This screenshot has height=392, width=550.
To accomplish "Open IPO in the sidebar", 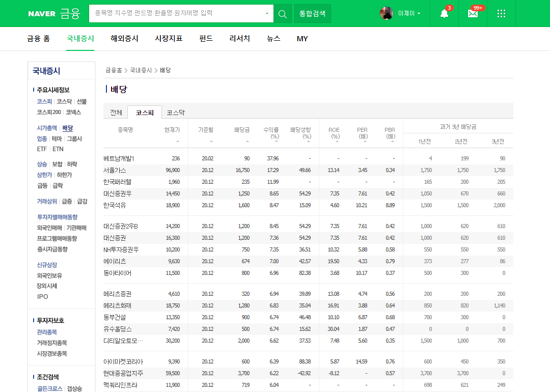I will (42, 297).
